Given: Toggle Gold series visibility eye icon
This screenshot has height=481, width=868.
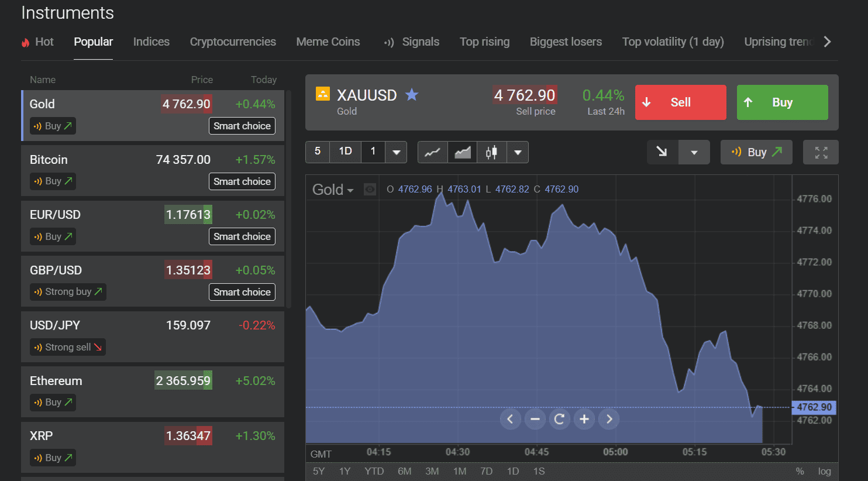Looking at the screenshot, I should (370, 190).
